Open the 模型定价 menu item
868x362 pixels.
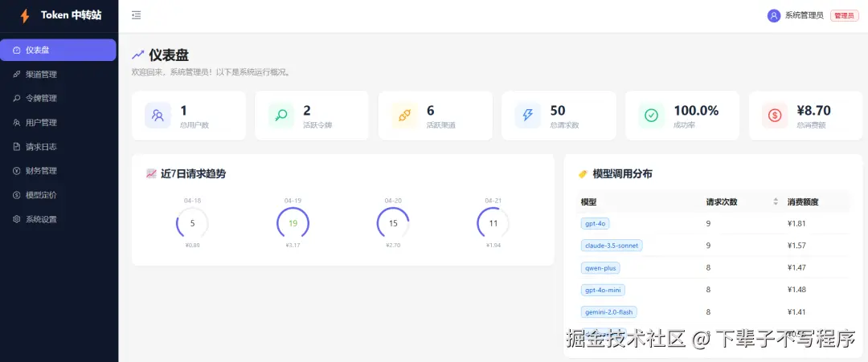58,195
